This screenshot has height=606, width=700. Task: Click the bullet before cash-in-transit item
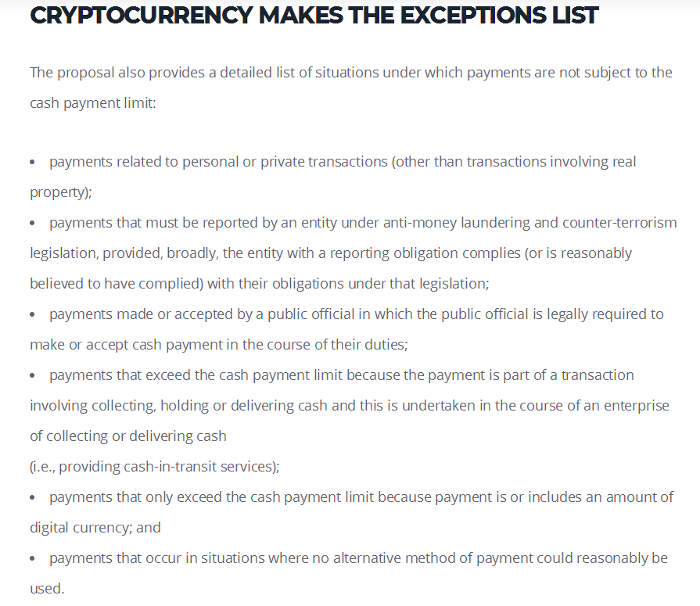32,376
